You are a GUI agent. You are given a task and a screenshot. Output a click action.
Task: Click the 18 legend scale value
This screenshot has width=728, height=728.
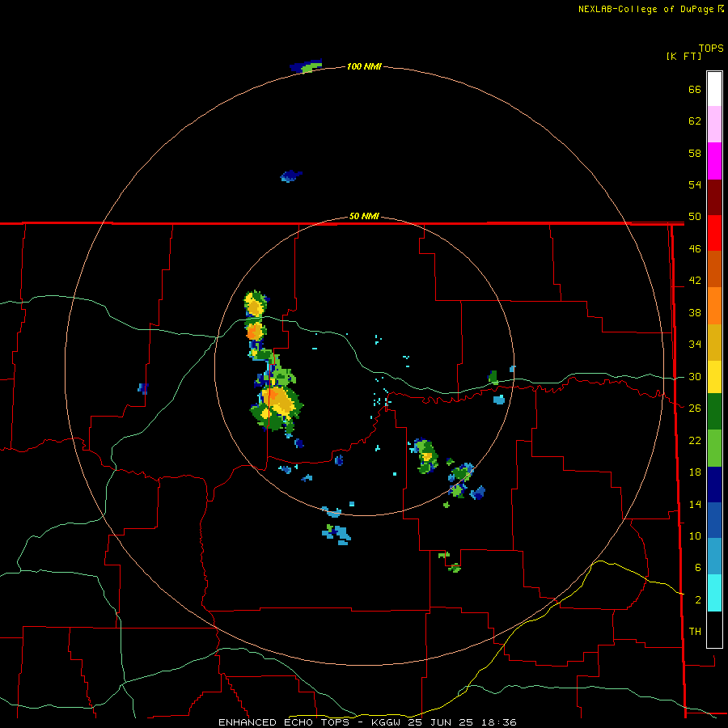[x=695, y=472]
